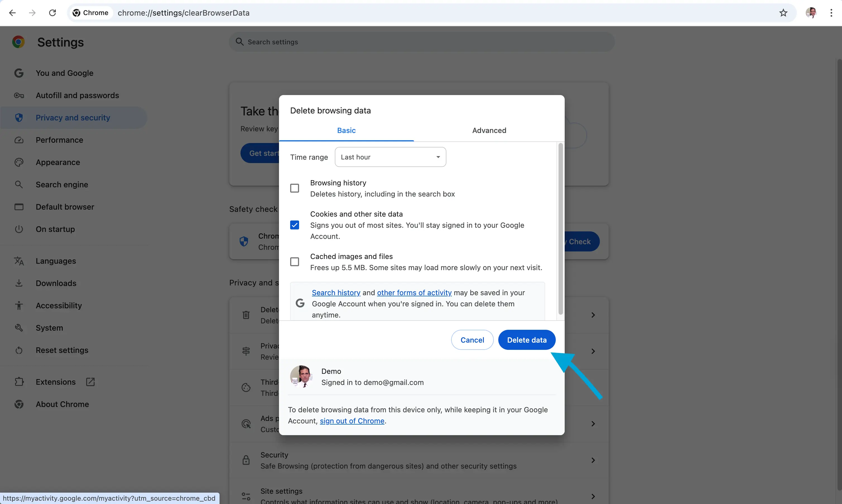
Task: Click the address bar URL
Action: tap(184, 13)
